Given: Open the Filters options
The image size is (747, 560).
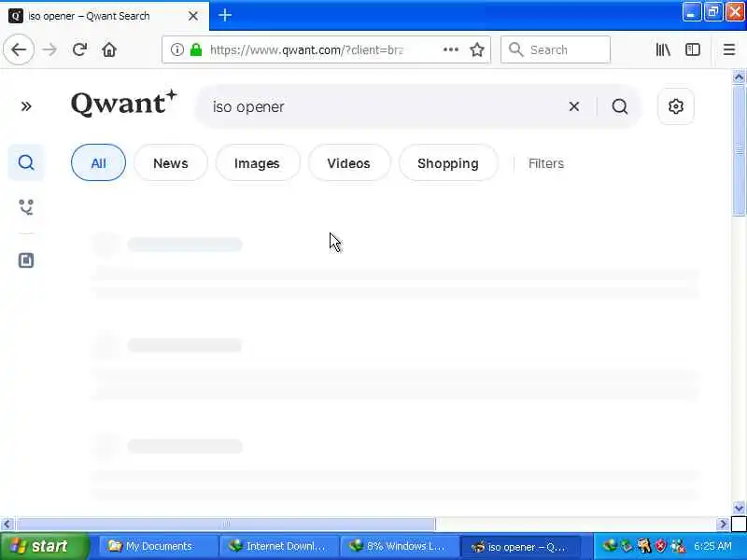Looking at the screenshot, I should 546,163.
